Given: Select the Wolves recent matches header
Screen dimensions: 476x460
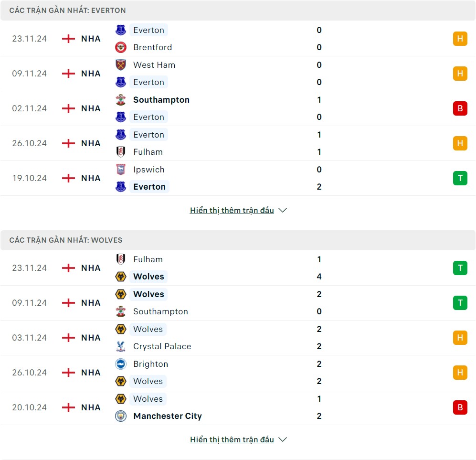Looking at the screenshot, I should click(66, 240).
